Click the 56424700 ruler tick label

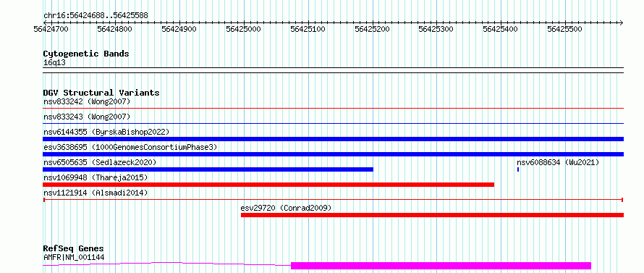click(51, 29)
